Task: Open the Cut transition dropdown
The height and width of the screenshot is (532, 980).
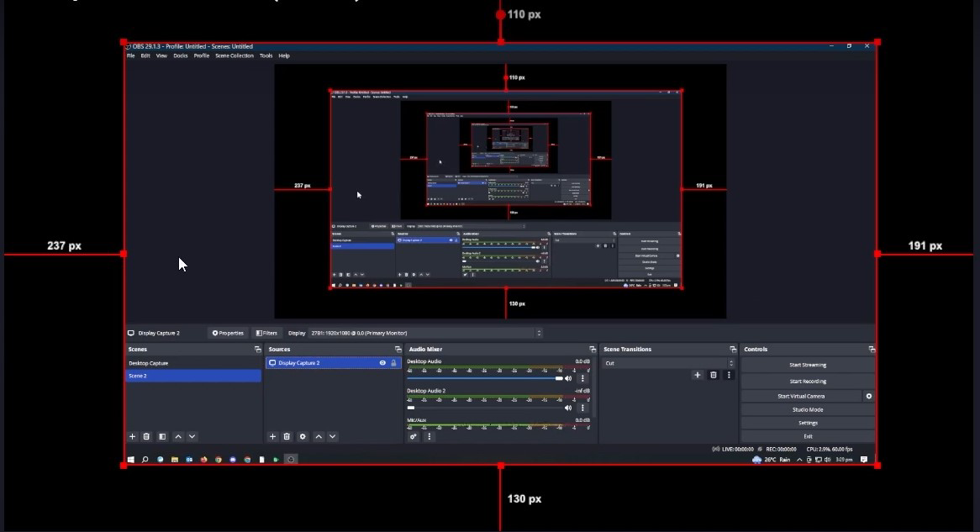Action: pyautogui.click(x=668, y=362)
